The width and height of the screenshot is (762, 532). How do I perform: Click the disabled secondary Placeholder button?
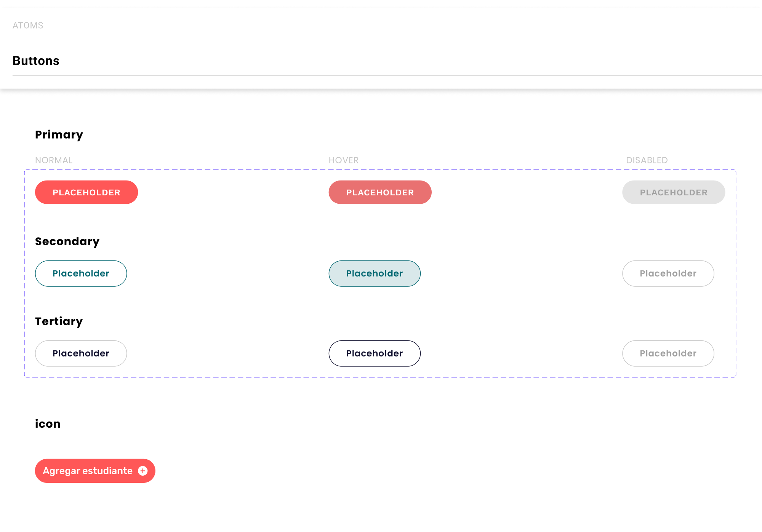click(668, 273)
